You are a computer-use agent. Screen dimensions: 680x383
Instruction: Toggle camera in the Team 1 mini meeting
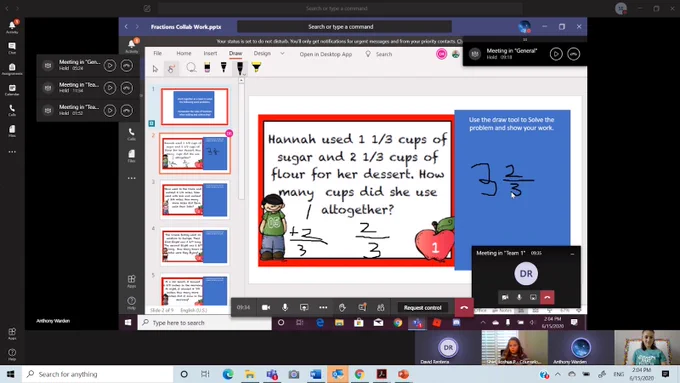(505, 298)
